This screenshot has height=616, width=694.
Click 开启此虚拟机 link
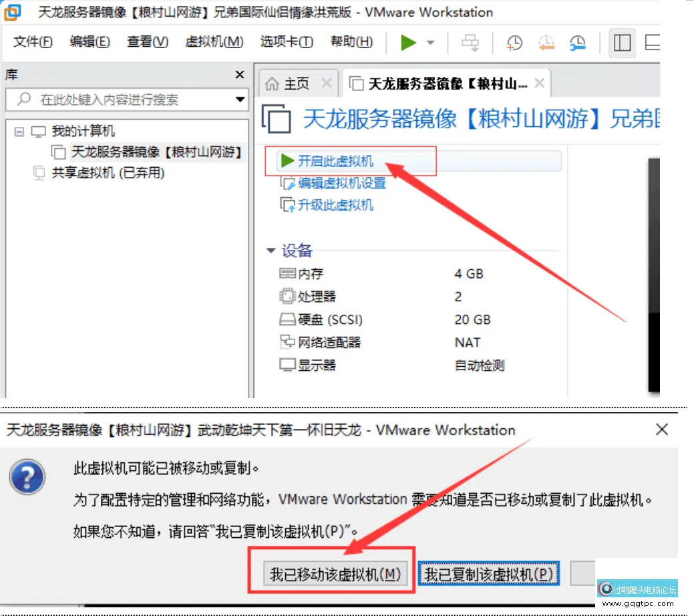pos(335,161)
